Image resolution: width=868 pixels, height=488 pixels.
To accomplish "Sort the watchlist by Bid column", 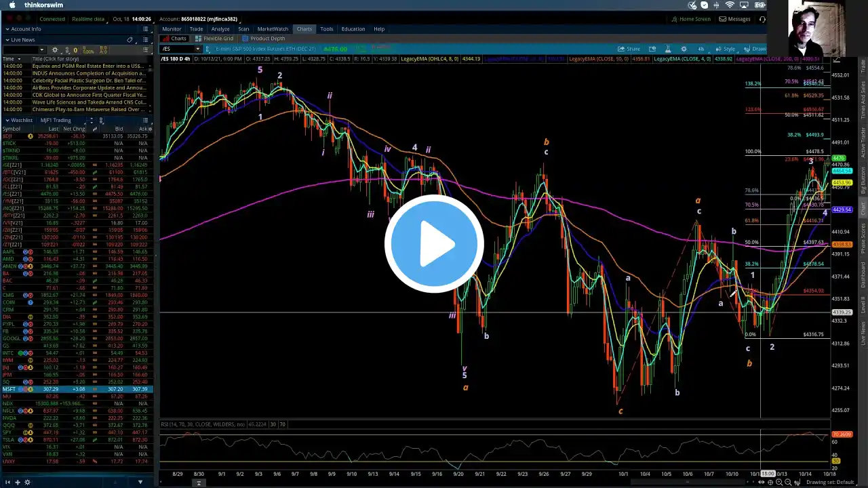I will [x=119, y=129].
